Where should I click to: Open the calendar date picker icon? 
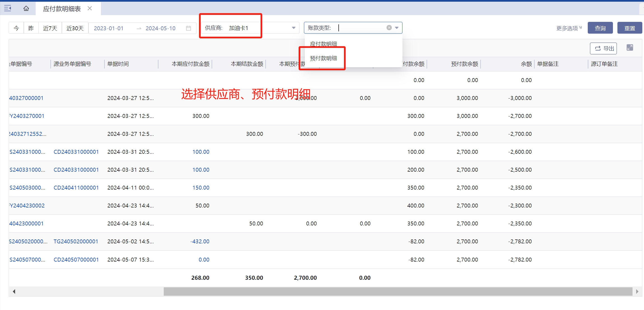tap(189, 28)
